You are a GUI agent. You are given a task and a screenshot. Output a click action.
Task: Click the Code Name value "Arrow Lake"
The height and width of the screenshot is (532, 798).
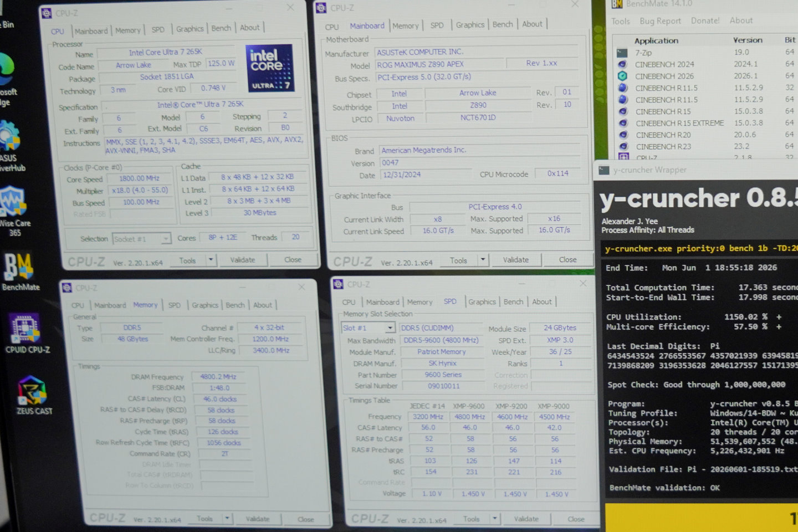tap(134, 65)
